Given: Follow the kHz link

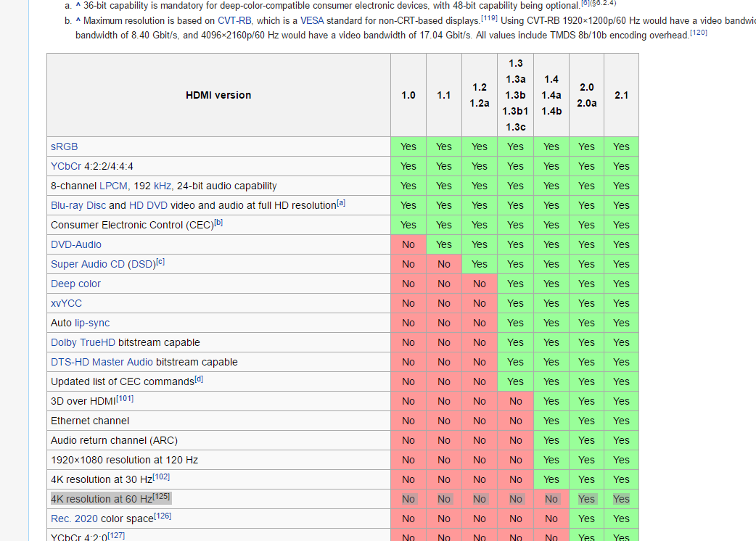Looking at the screenshot, I should click(163, 186).
